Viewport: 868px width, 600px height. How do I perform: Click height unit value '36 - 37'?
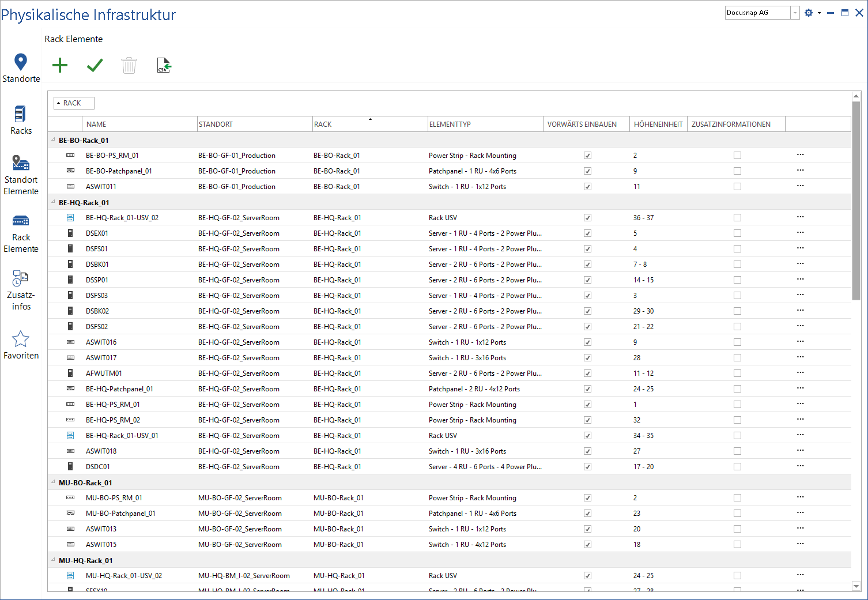coord(643,217)
